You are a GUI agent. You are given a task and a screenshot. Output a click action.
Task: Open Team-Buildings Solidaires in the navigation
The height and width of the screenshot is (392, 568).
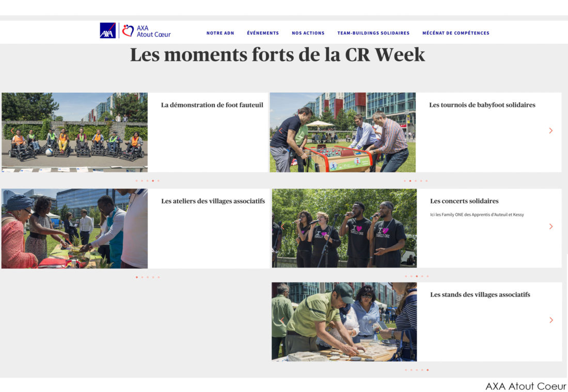373,33
